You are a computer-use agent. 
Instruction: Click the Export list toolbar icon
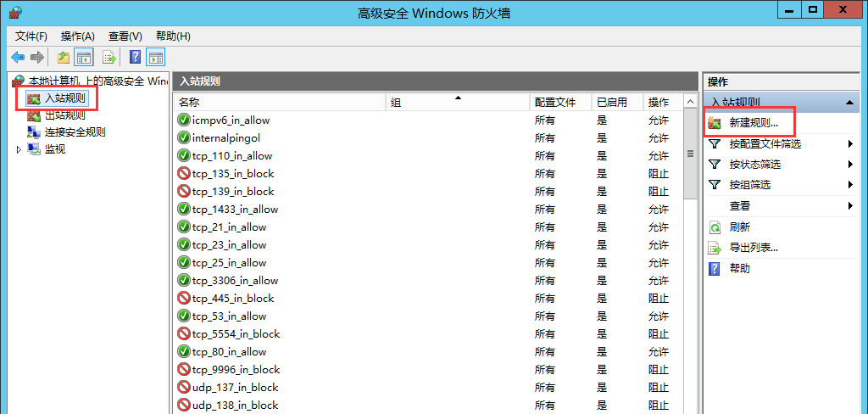(x=109, y=57)
